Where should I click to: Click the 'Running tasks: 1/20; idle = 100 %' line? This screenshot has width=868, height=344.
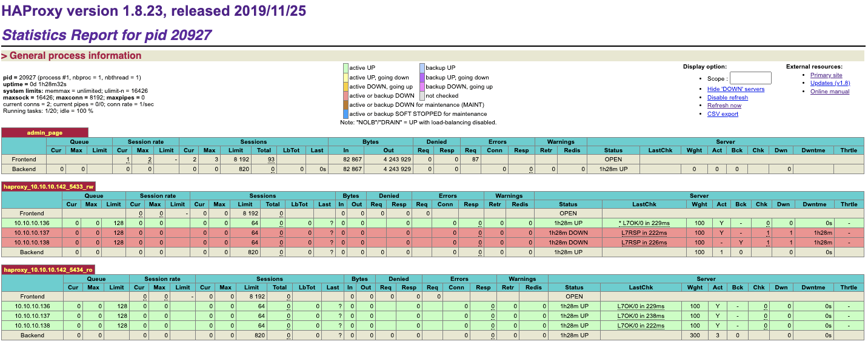48,110
